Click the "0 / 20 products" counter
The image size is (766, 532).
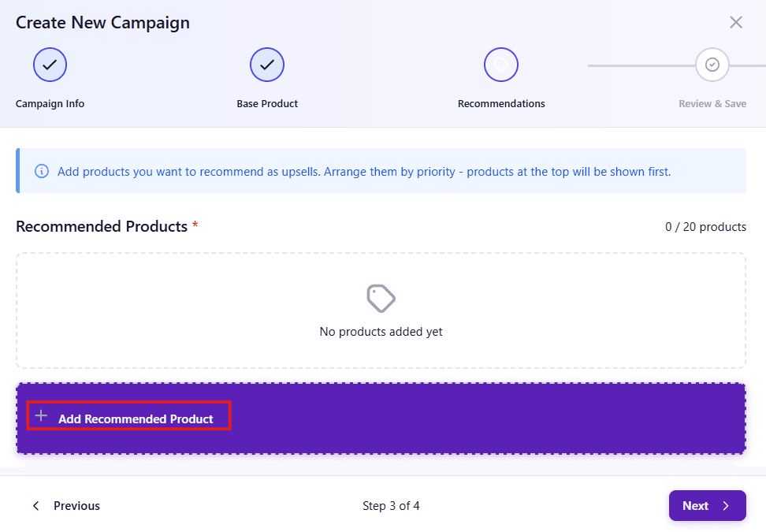705,227
